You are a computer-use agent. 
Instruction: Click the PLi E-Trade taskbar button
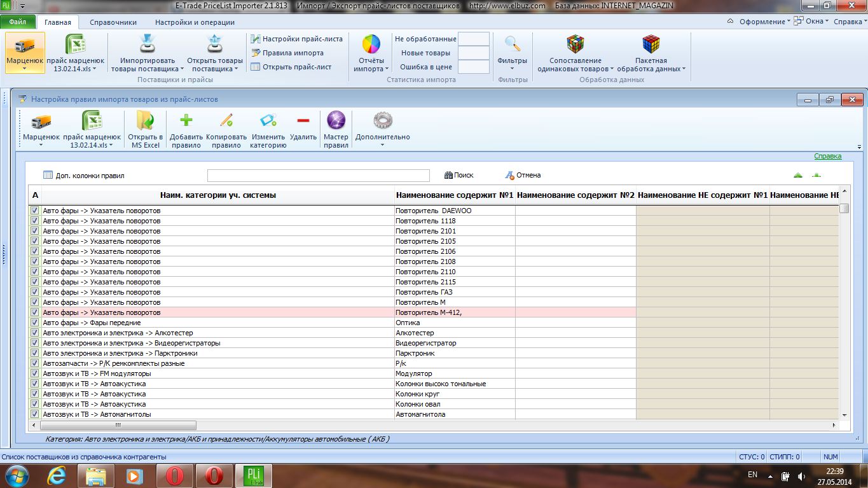pyautogui.click(x=253, y=475)
